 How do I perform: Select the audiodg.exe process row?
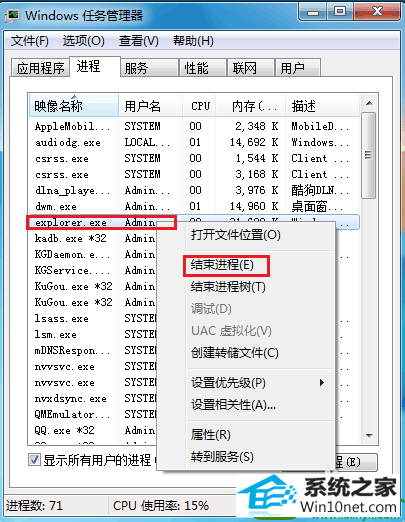point(193,142)
